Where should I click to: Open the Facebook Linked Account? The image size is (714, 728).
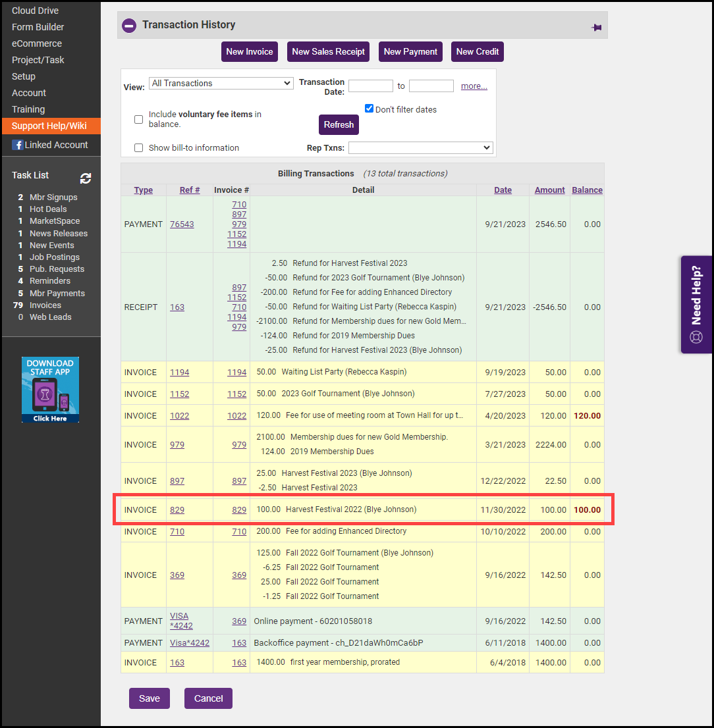tap(51, 145)
